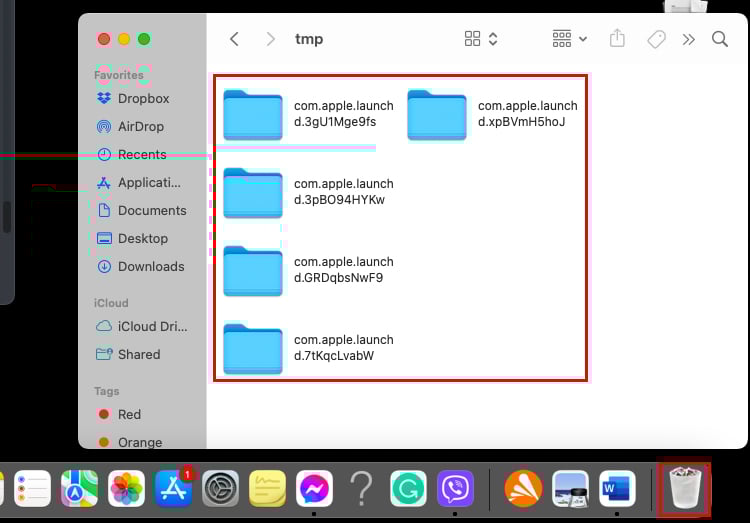The image size is (750, 523).
Task: Open Viber from the Dock
Action: (x=455, y=489)
